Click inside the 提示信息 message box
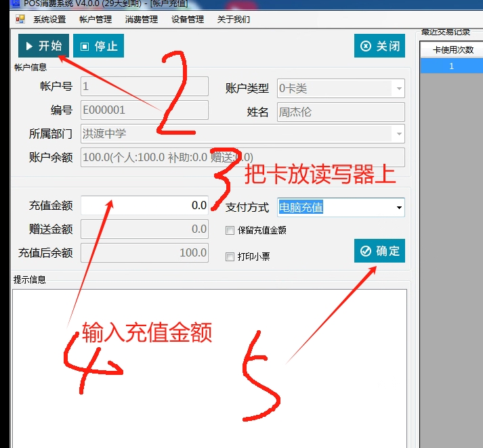This screenshot has height=448, width=483. point(210,365)
